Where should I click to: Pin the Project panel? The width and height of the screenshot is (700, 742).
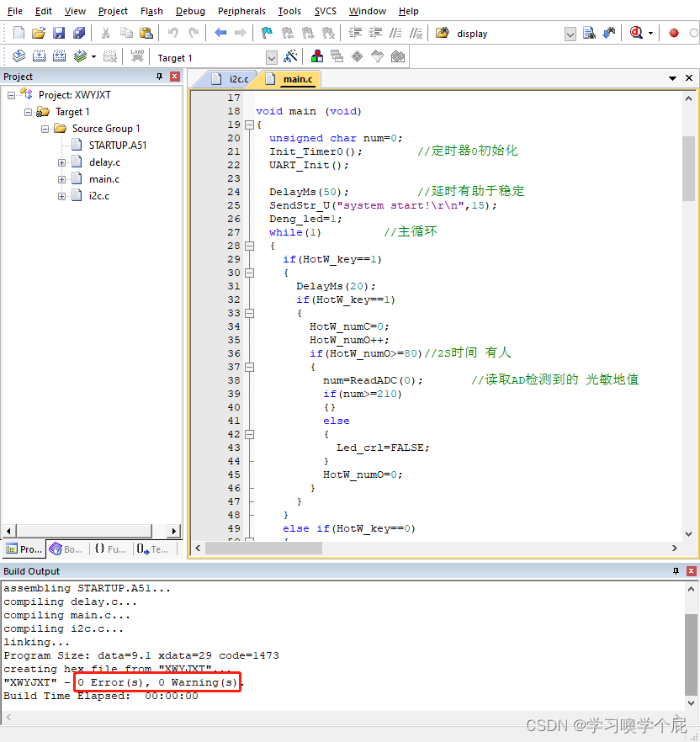click(160, 77)
